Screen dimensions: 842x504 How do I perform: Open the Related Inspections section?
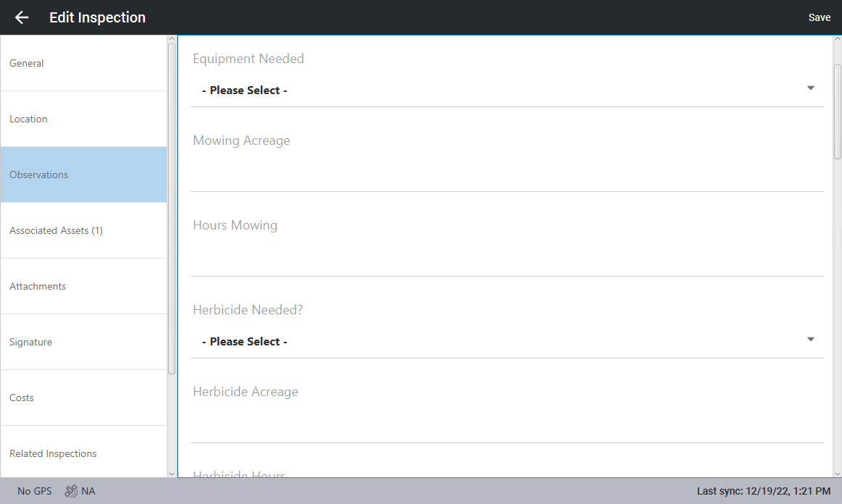point(83,453)
